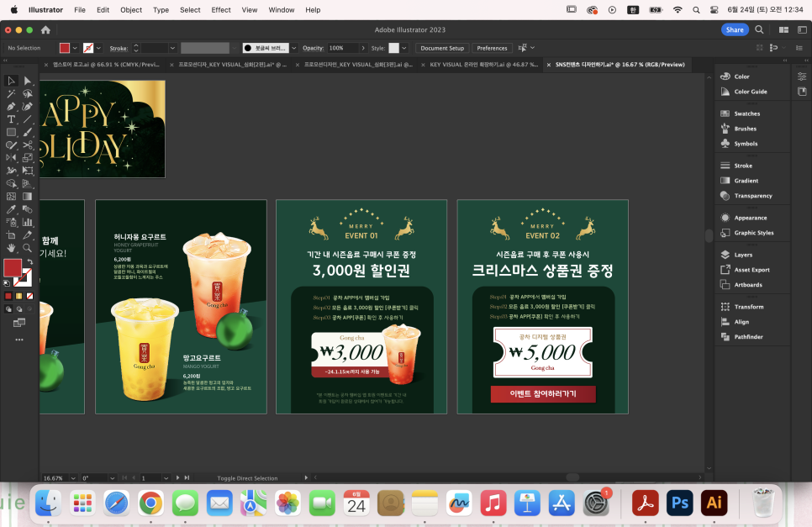Select the Shape Builder tool
The width and height of the screenshot is (812, 527).
coord(11,184)
